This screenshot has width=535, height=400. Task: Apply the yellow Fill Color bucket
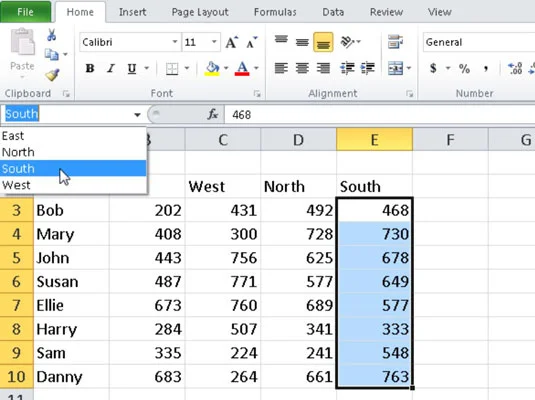pyautogui.click(x=212, y=69)
